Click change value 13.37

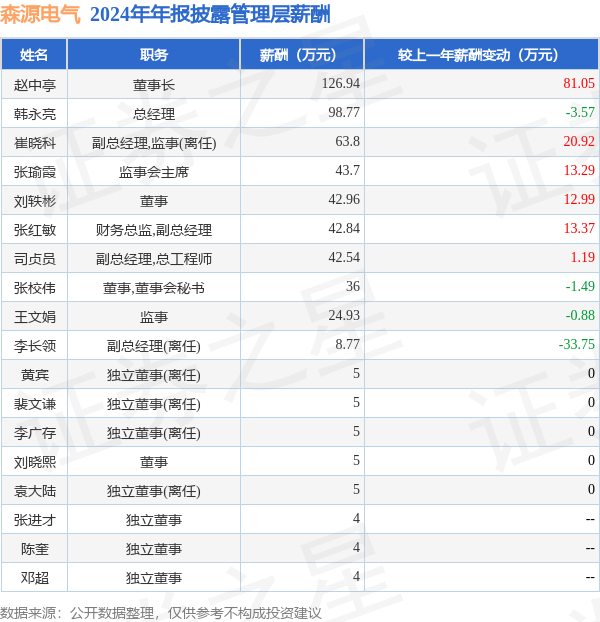[579, 228]
